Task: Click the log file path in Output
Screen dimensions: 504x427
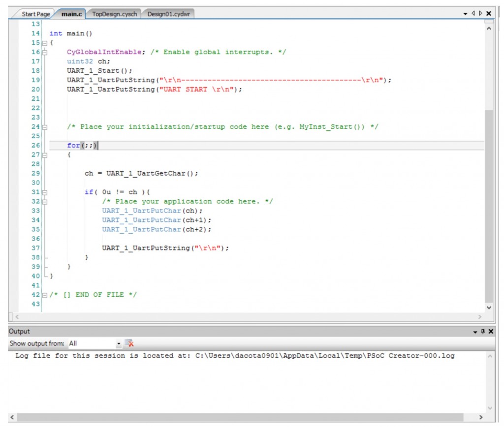Action: click(x=325, y=356)
